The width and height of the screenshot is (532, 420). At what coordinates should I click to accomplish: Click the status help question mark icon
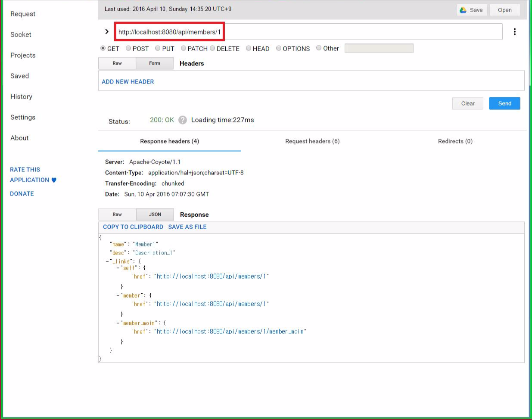[183, 120]
